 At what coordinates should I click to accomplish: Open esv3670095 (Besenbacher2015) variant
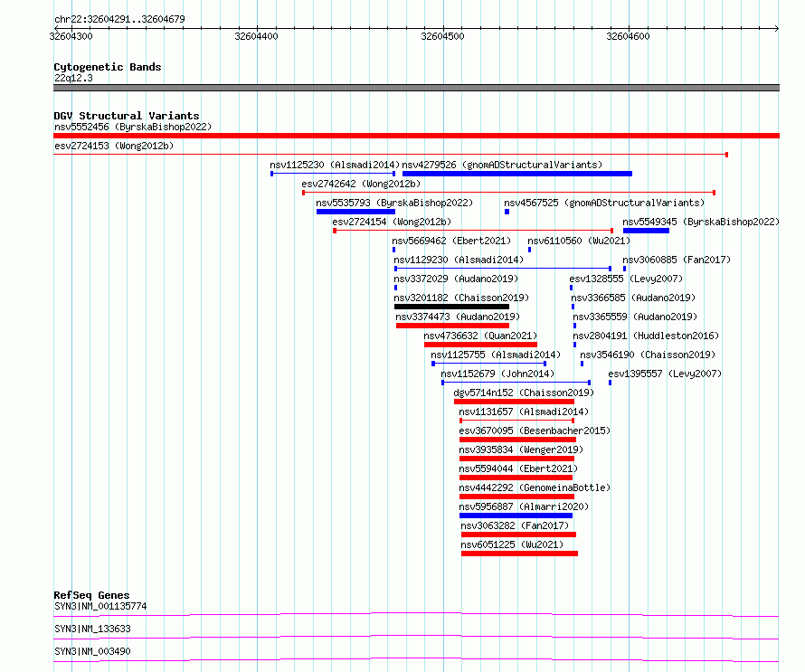pyautogui.click(x=535, y=431)
